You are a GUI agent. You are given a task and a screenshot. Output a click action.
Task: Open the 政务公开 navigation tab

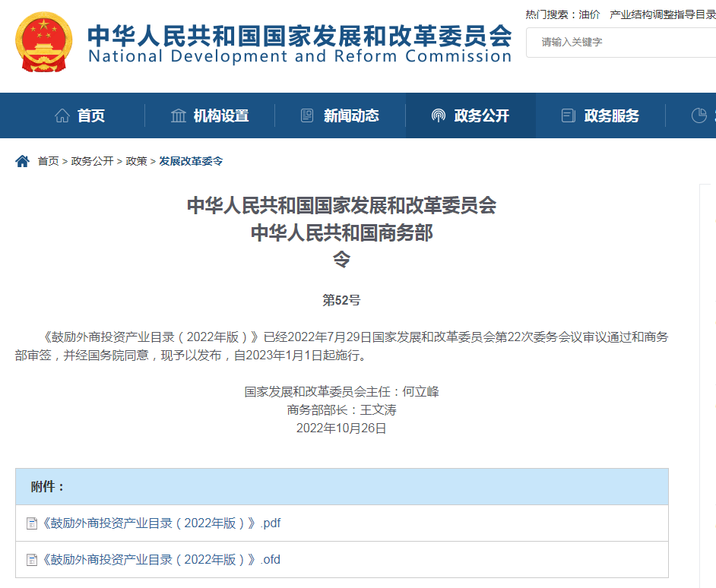click(x=470, y=115)
